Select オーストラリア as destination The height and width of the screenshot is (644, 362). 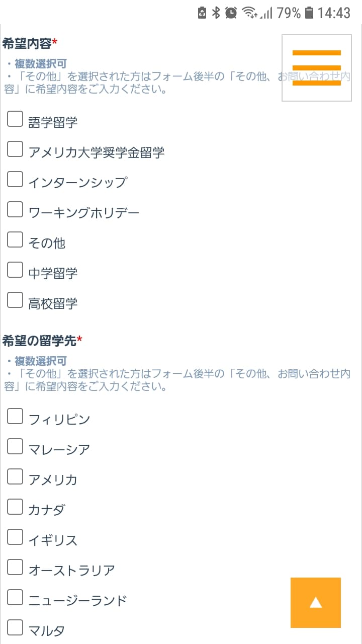click(15, 567)
